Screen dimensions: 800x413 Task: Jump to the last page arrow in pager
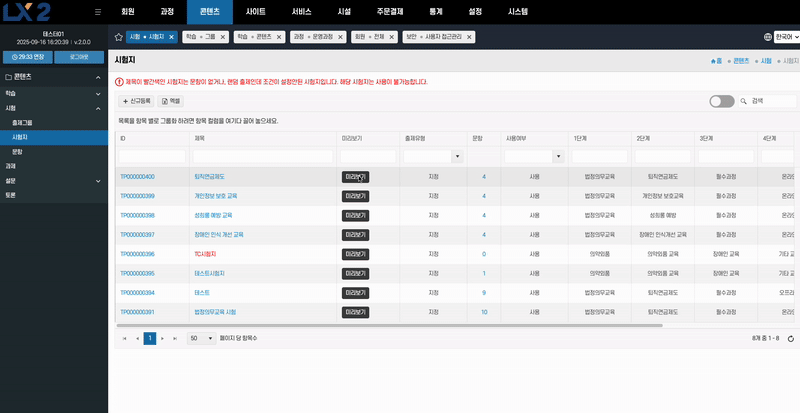tap(175, 339)
